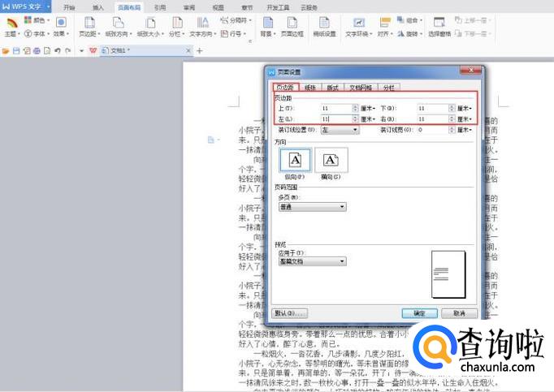The width and height of the screenshot is (554, 392).
Task: Switch to the 开始 ribbon tab
Action: (x=69, y=7)
